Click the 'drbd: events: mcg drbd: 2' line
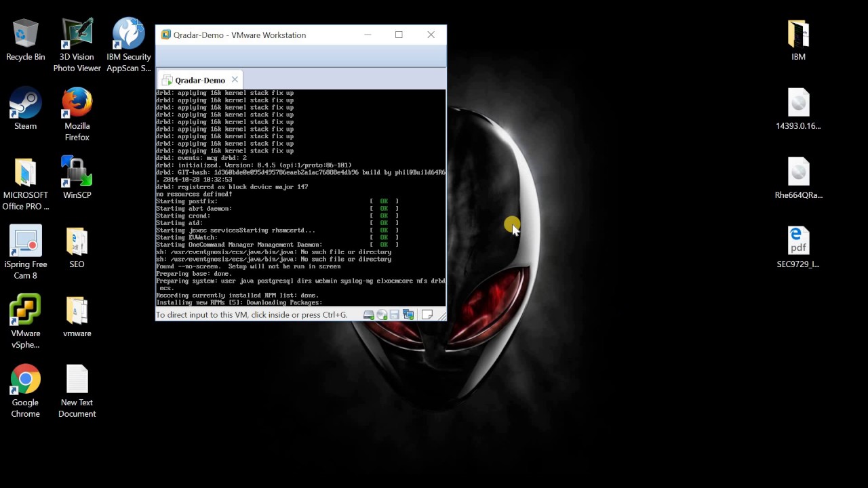Image resolution: width=868 pixels, height=488 pixels. pyautogui.click(x=201, y=158)
